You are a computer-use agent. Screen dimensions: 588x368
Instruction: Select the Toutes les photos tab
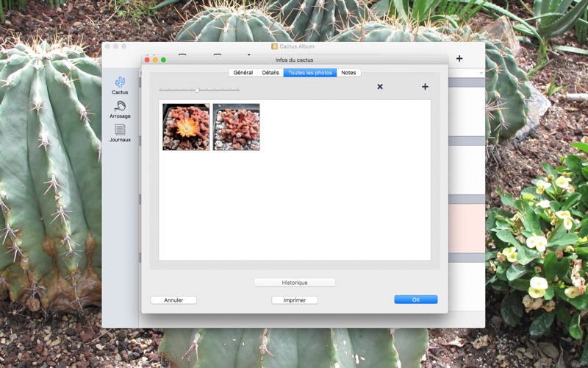coord(310,72)
